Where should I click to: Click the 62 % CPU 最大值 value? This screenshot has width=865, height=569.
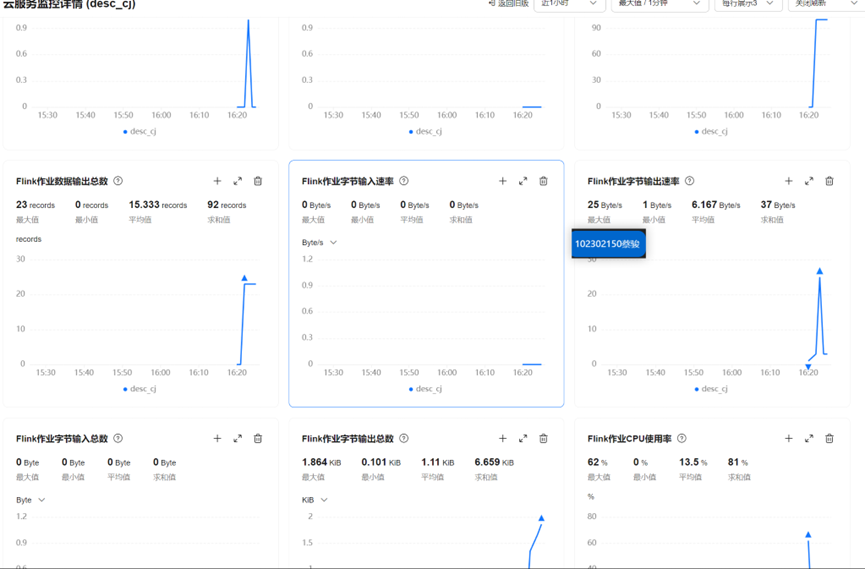tap(597, 462)
